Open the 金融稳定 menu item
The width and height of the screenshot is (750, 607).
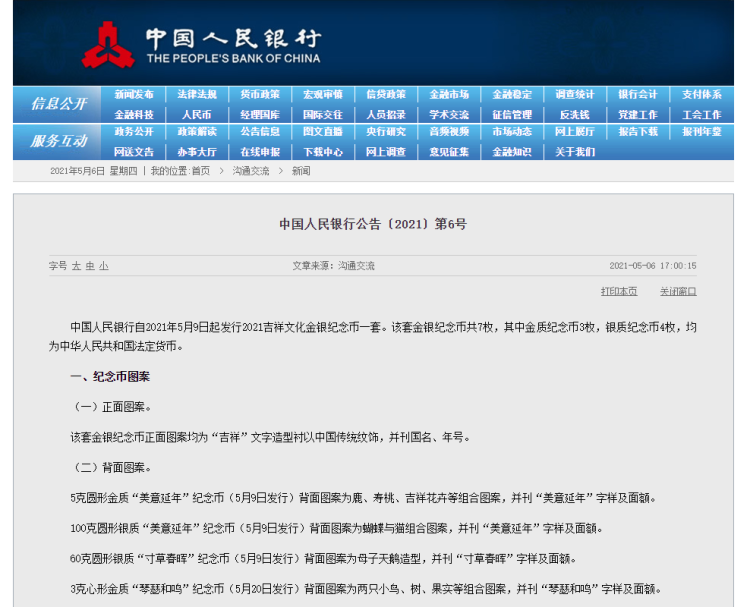512,94
